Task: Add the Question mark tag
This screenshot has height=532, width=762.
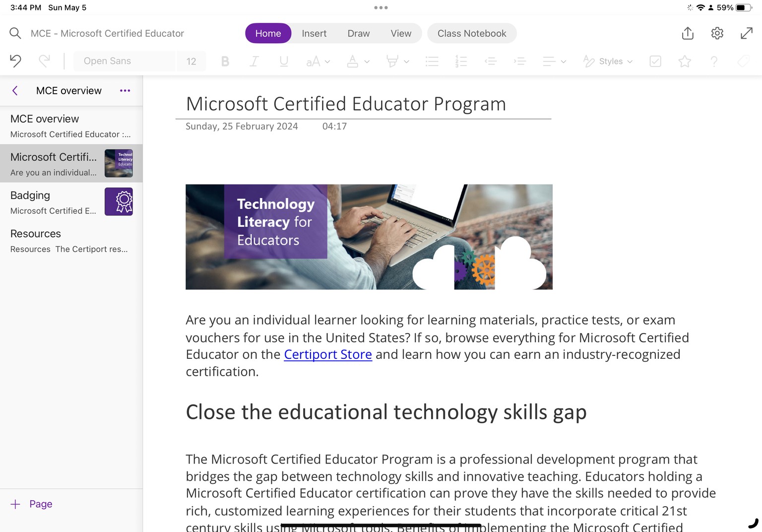Action: (x=714, y=61)
